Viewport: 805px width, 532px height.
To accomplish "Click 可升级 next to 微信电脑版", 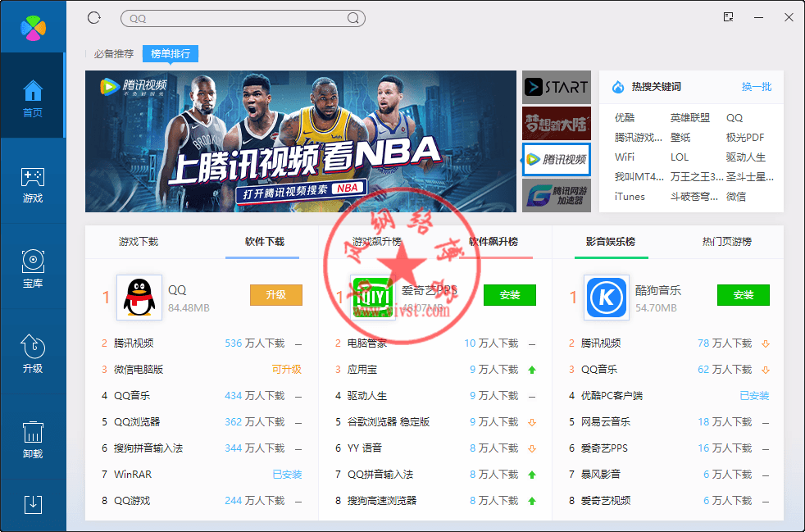I will click(x=286, y=369).
